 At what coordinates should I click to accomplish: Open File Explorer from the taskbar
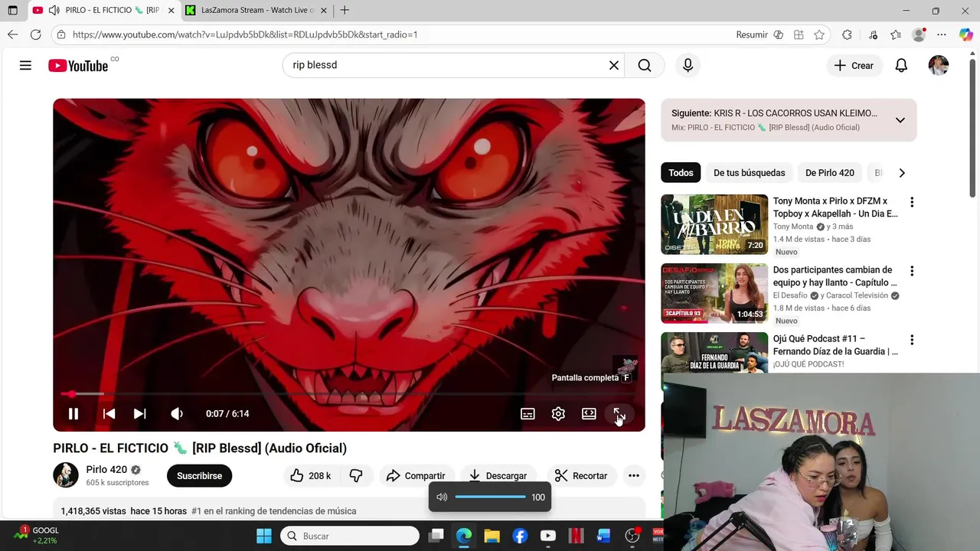(492, 536)
